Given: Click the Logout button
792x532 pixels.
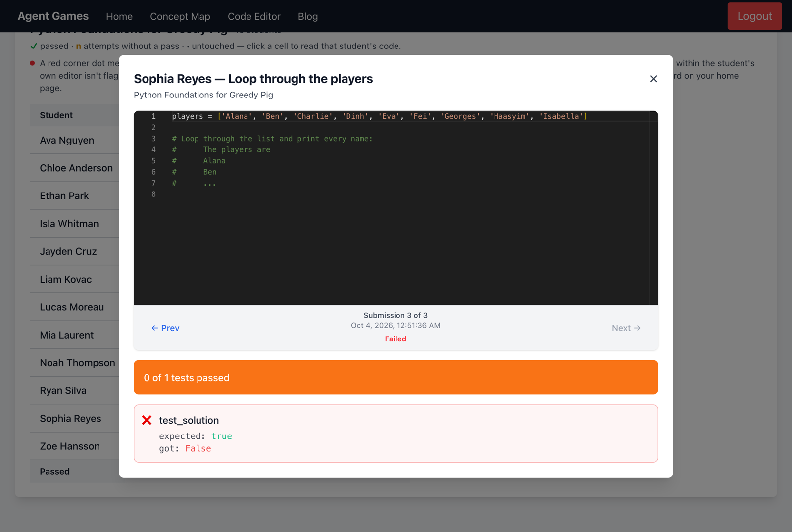Looking at the screenshot, I should (754, 16).
